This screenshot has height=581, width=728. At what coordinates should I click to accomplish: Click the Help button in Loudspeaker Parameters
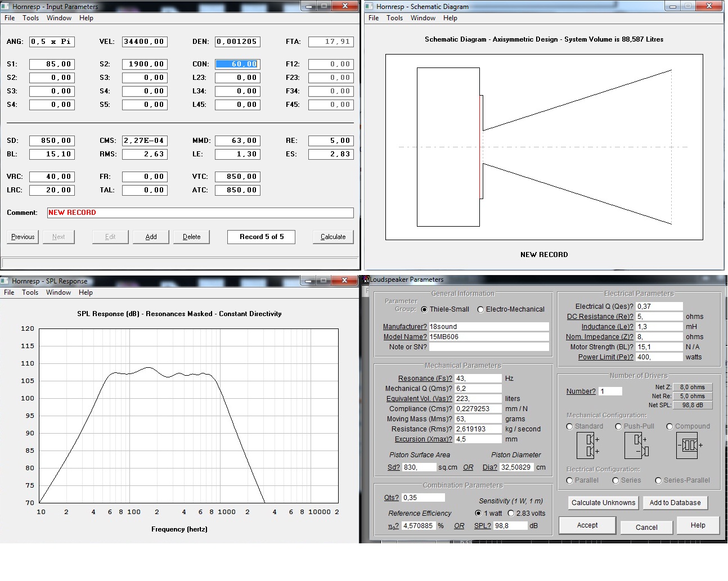(698, 525)
